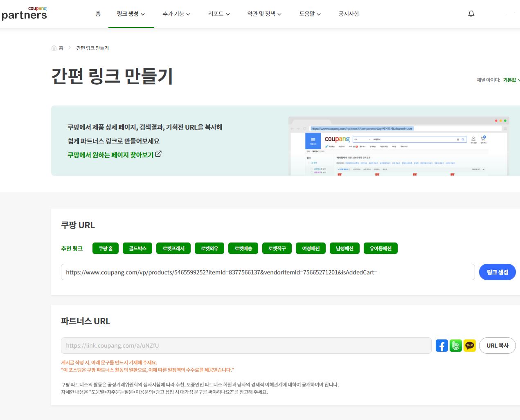Screen dimensions: 520x420
Task: Share the partner link on KakaoTalk
Action: pos(469,346)
